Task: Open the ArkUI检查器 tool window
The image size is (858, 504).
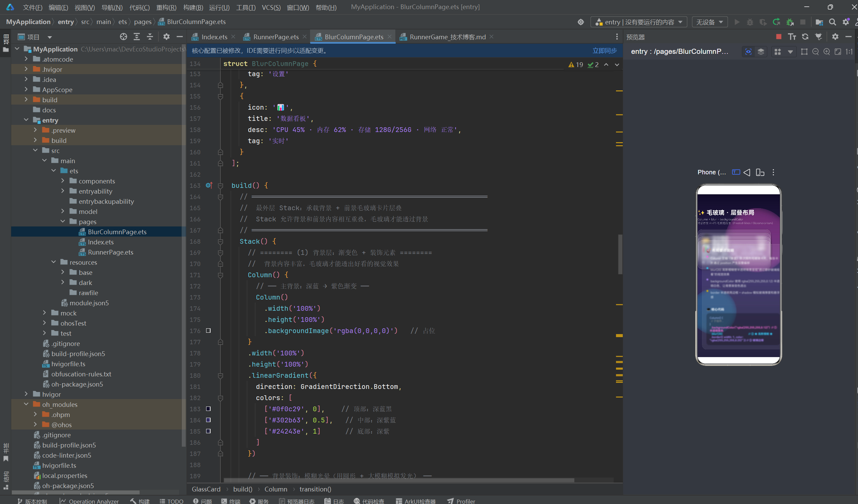Action: pyautogui.click(x=416, y=501)
